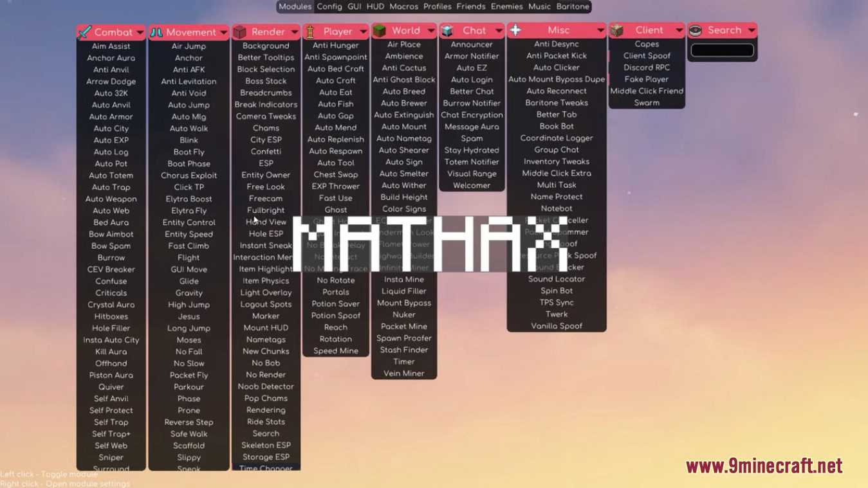Toggle the Welcomer module
The height and width of the screenshot is (488, 868).
472,186
